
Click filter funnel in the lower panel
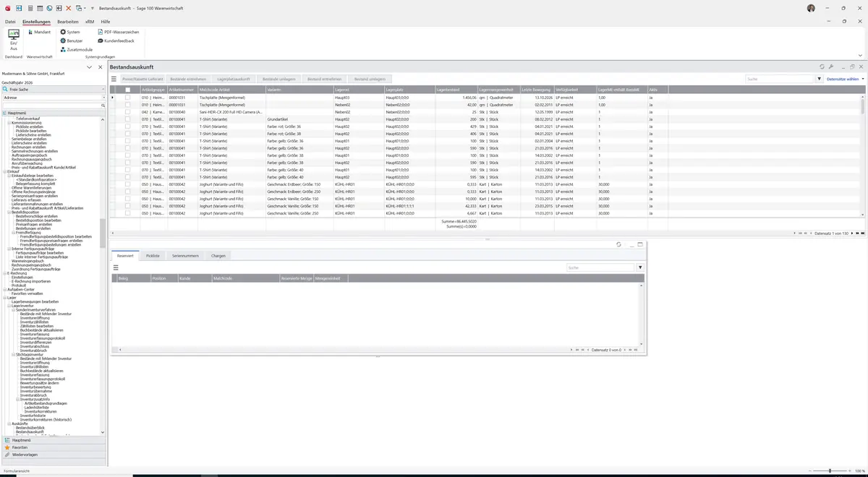(640, 267)
